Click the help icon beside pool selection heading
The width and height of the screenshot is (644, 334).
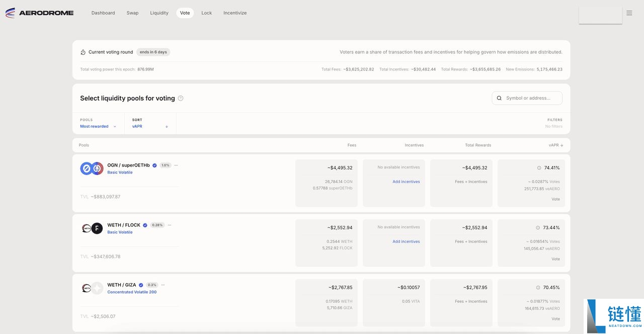click(181, 99)
